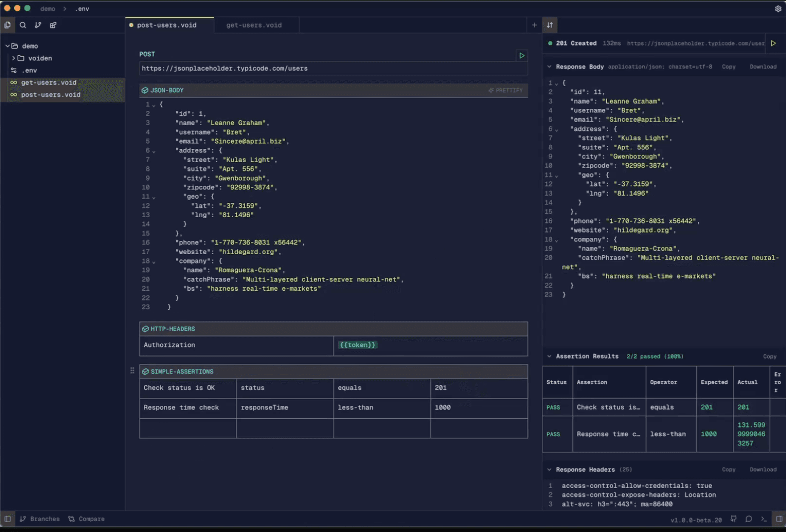The image size is (786, 532).
Task: Click the PRETTIFY button
Action: click(506, 90)
